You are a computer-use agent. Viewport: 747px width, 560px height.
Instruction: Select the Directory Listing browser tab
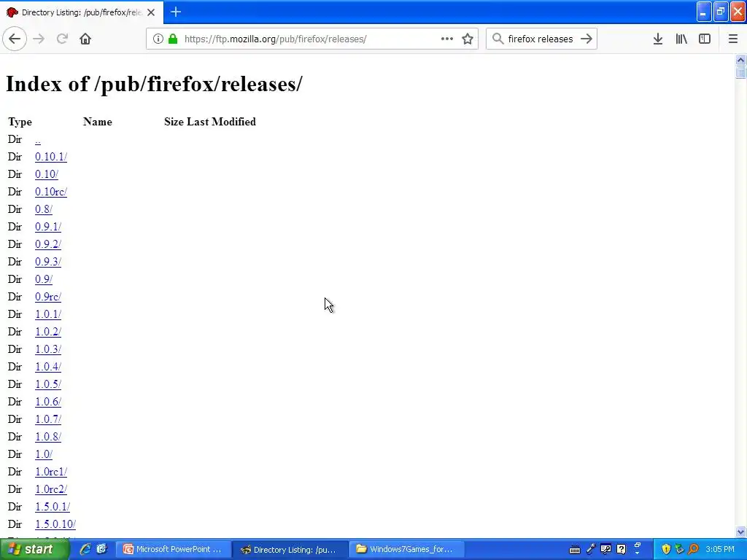pos(82,12)
